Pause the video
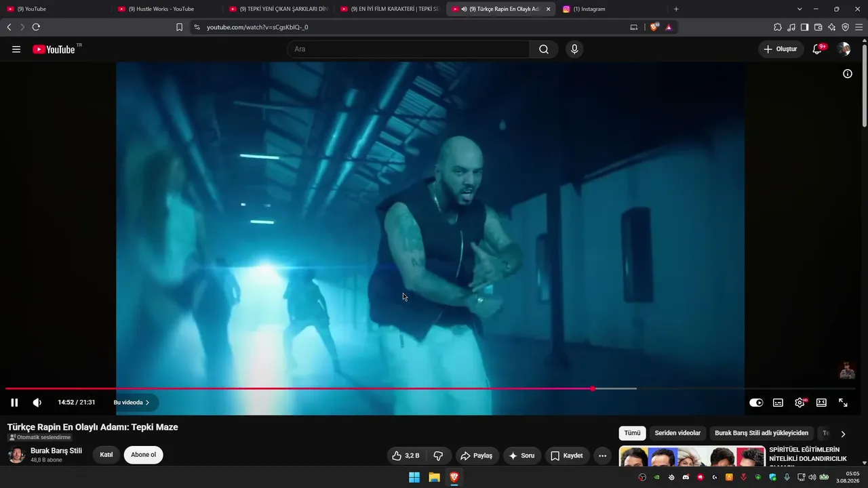Screen dimensions: 868x488 14,403
